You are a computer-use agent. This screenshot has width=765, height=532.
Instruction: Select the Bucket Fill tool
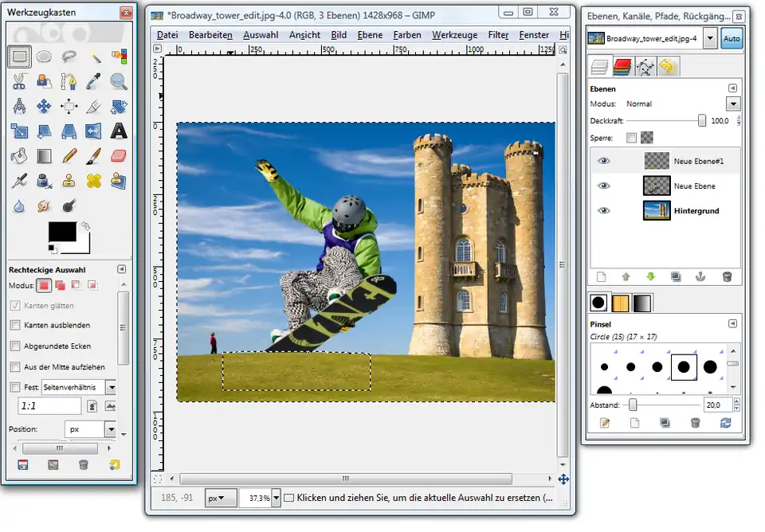pyautogui.click(x=20, y=155)
